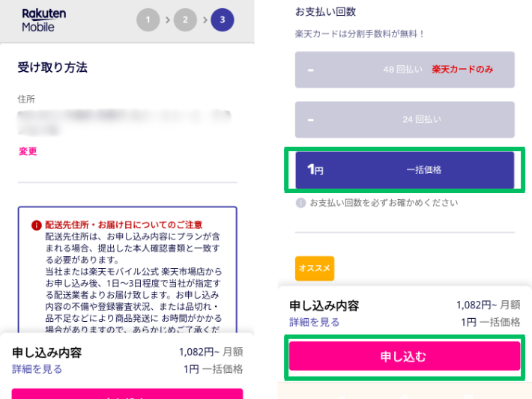Click お支払い回数を必ずお確かめください note
The height and width of the screenshot is (399, 532).
tap(384, 203)
